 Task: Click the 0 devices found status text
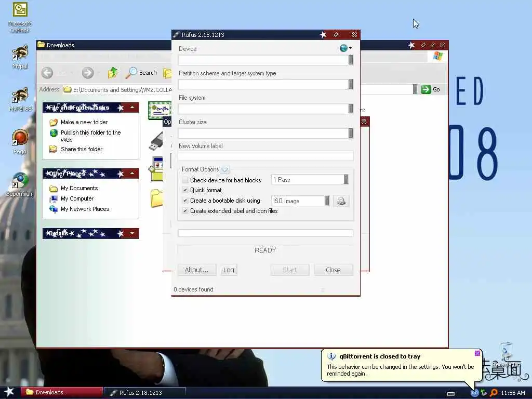[193, 289]
